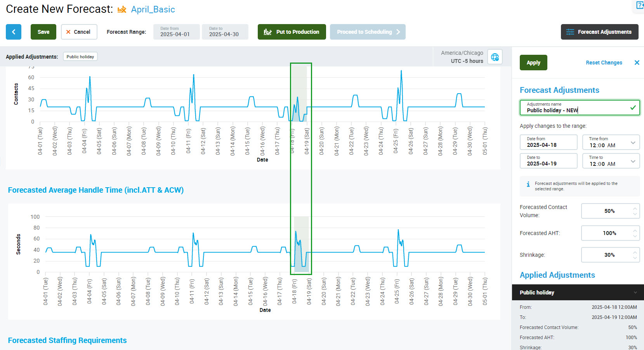Screen dimensions: 644x350
Task: Click the help icon in top corner
Action: click(x=640, y=5)
